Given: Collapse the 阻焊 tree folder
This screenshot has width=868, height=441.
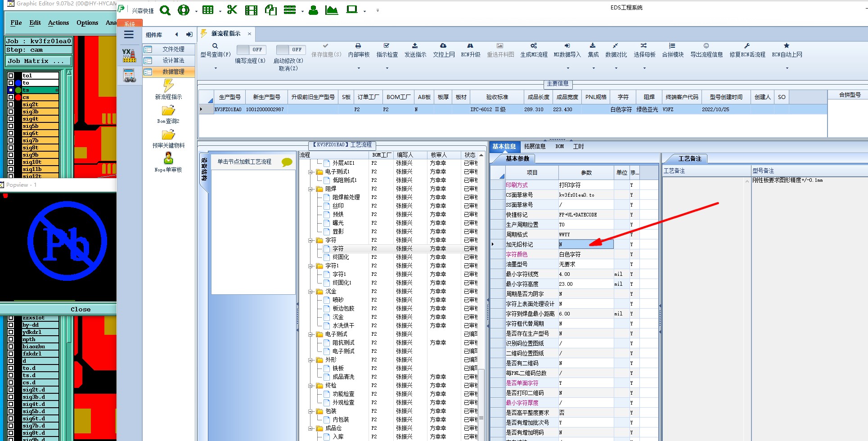Looking at the screenshot, I should point(310,189).
